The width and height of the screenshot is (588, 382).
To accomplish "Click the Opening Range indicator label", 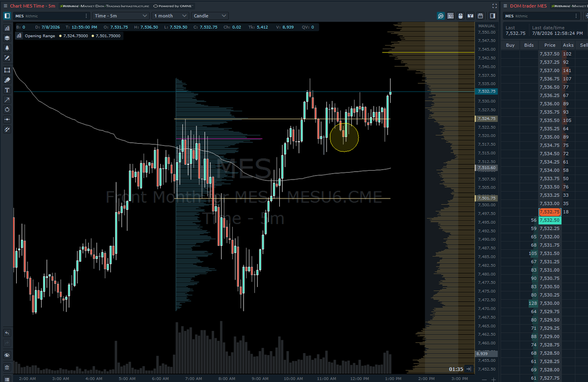I will tap(40, 36).
